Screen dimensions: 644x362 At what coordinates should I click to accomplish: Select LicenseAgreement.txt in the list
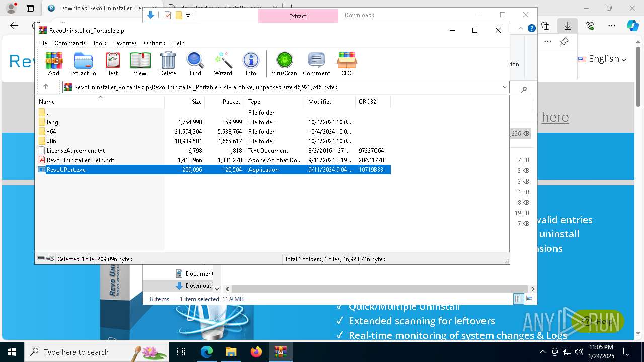pos(213,151)
